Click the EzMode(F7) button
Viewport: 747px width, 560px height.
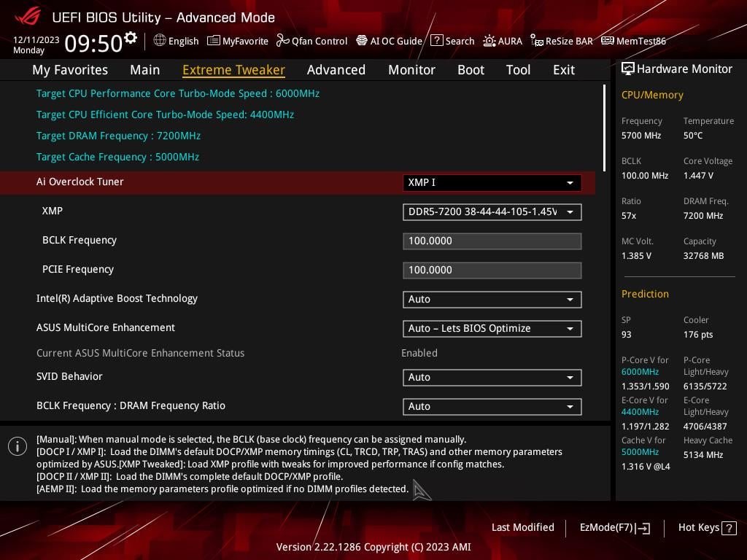(x=614, y=528)
